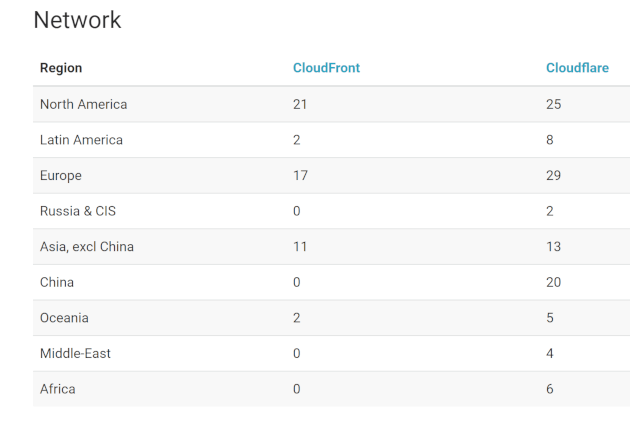Click Cloudflare value 29 for Europe

(x=553, y=176)
